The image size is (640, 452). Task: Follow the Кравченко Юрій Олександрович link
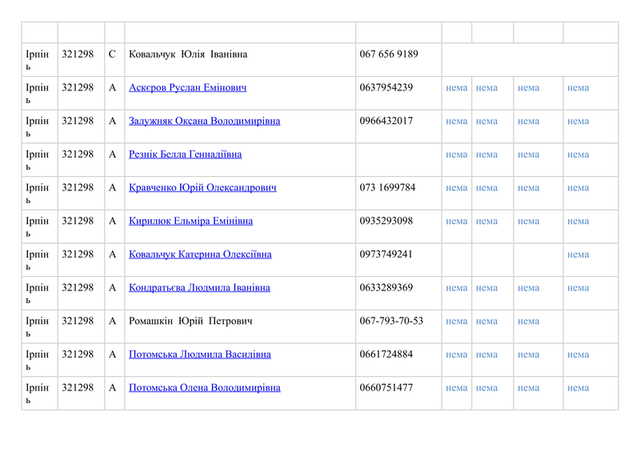coord(202,188)
